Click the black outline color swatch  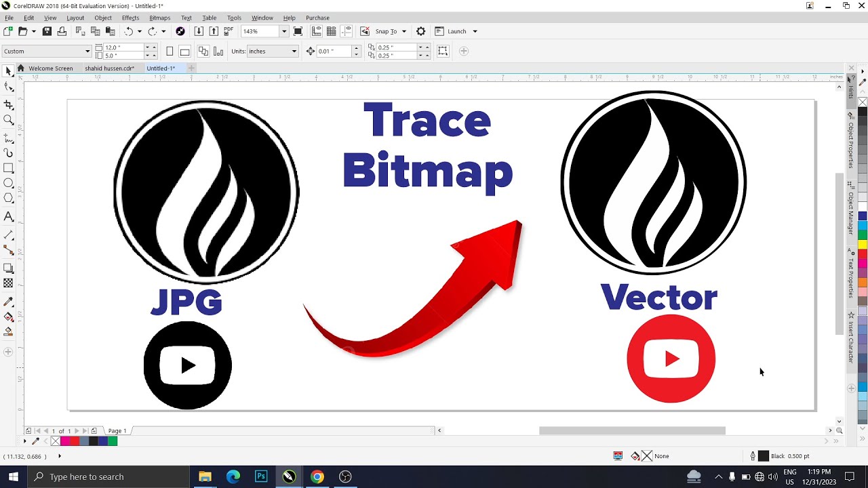(764, 456)
